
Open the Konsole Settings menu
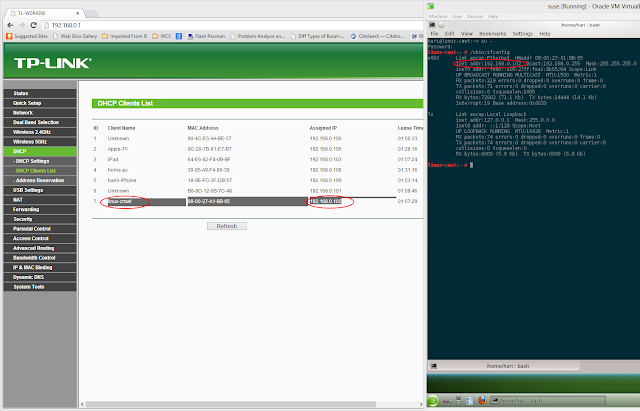[x=522, y=34]
